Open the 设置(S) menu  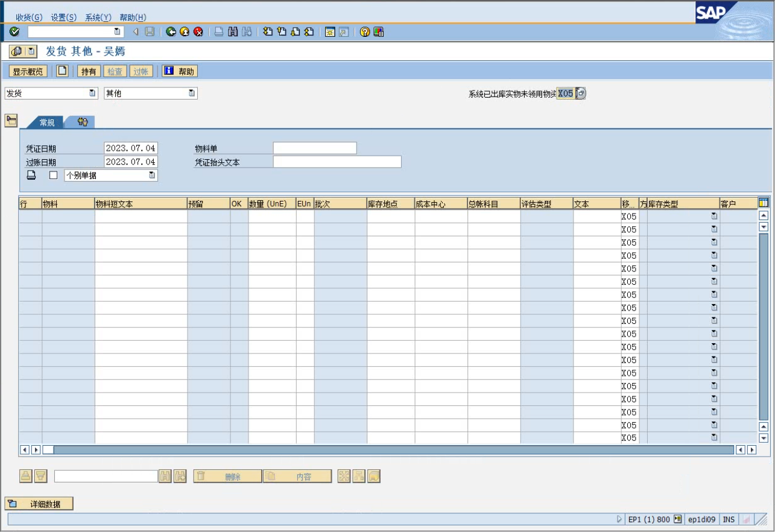click(x=63, y=17)
